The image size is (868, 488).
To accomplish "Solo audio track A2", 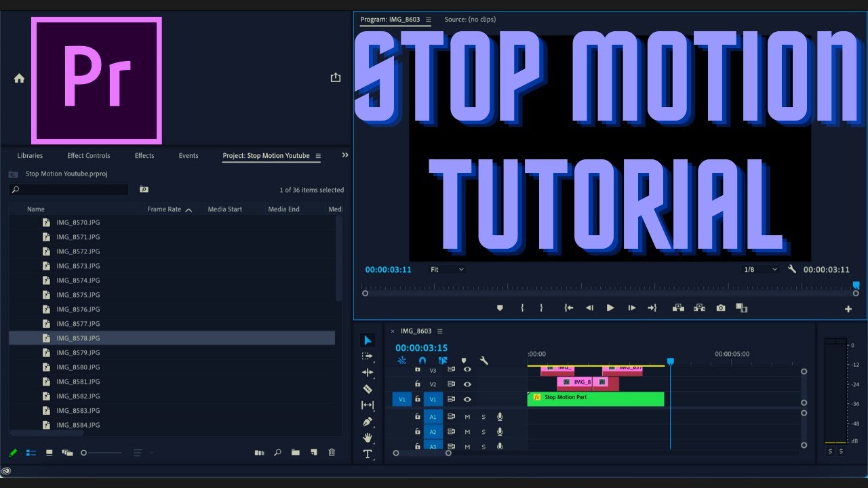I will (x=484, y=432).
